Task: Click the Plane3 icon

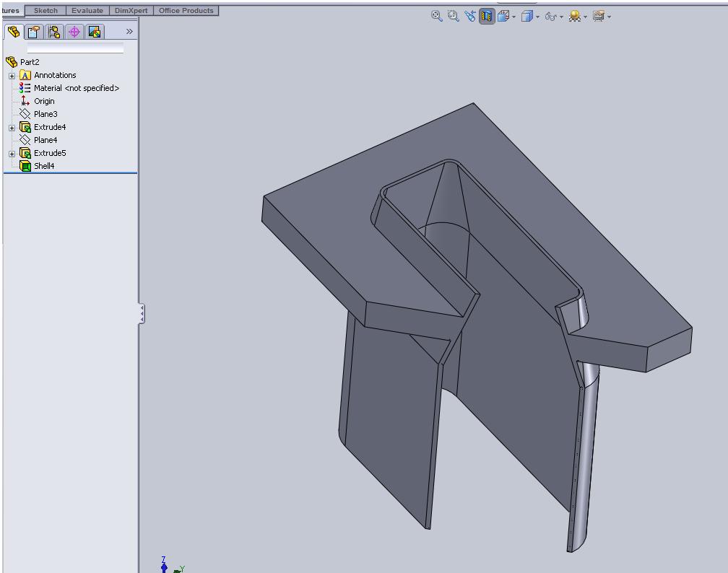Action: click(x=25, y=114)
